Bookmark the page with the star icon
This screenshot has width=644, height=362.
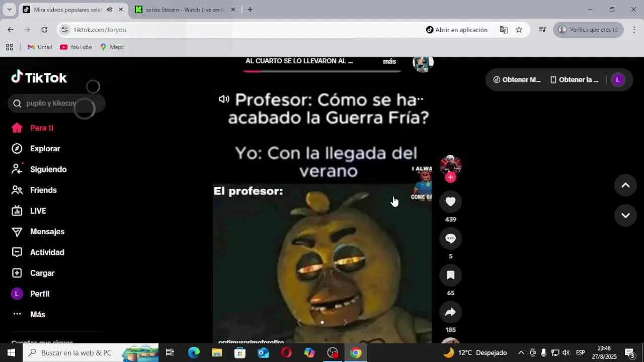[519, 30]
